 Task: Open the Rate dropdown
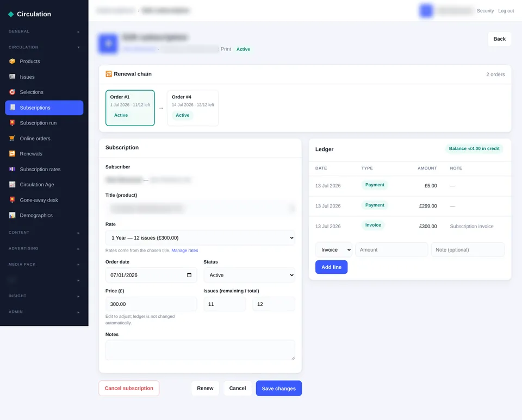pyautogui.click(x=200, y=238)
